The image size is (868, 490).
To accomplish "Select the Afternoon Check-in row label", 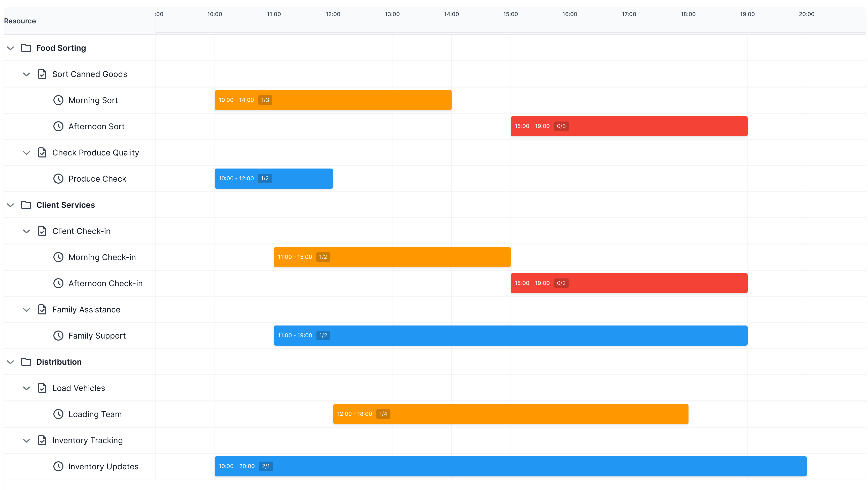I will [x=105, y=283].
